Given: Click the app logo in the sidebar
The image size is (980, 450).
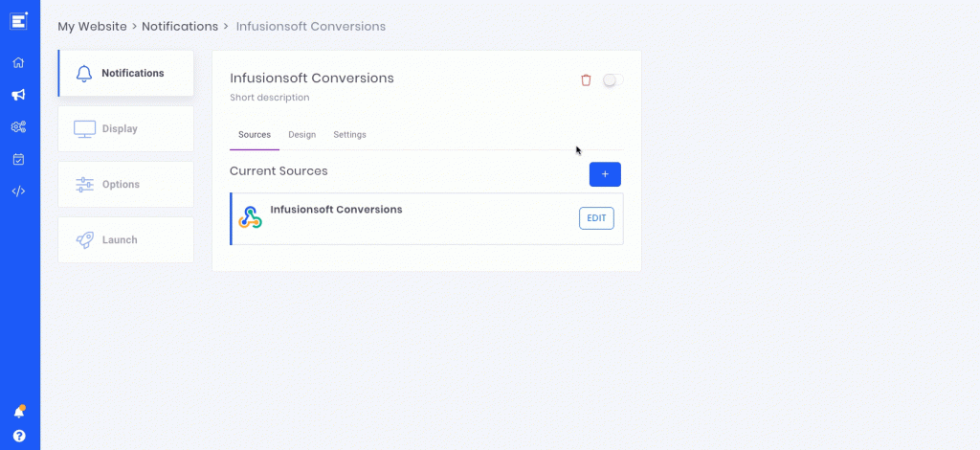Looking at the screenshot, I should tap(19, 21).
